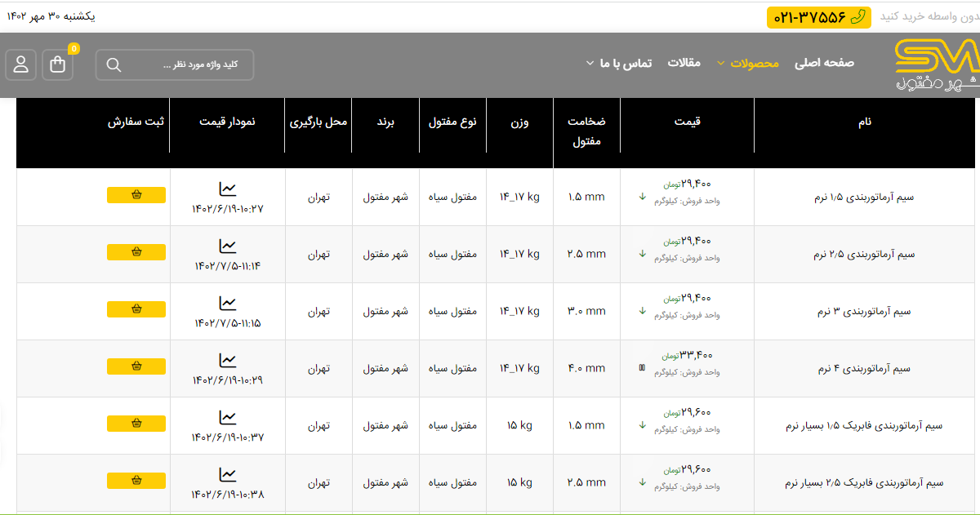The height and width of the screenshot is (515, 980).
Task: Order سیم آرماتوربندی فابریک ۱/۵ بسیار نرم
Action: tap(136, 424)
